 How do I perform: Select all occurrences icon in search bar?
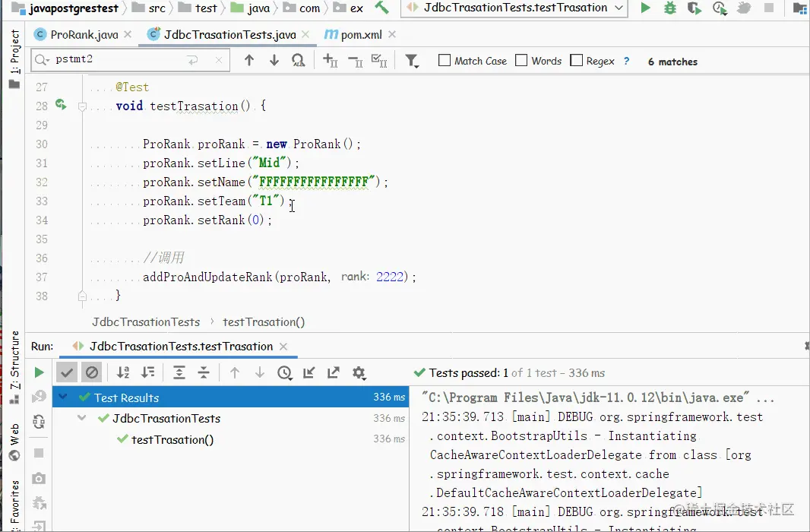[379, 61]
